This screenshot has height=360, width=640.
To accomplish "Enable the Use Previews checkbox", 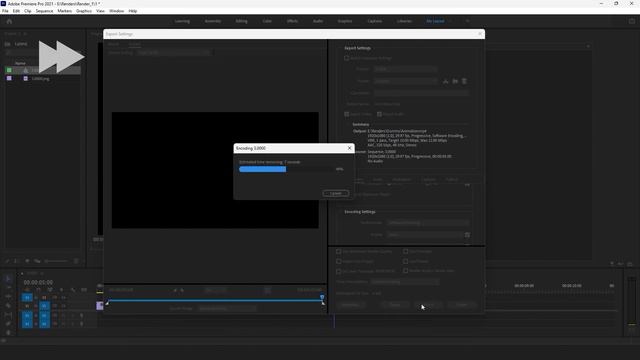I will 406,251.
